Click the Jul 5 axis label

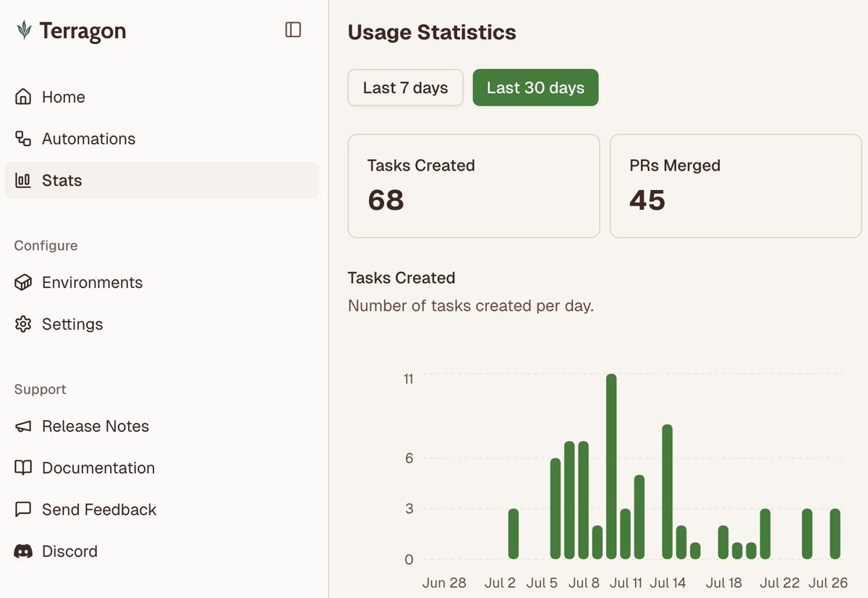[542, 583]
